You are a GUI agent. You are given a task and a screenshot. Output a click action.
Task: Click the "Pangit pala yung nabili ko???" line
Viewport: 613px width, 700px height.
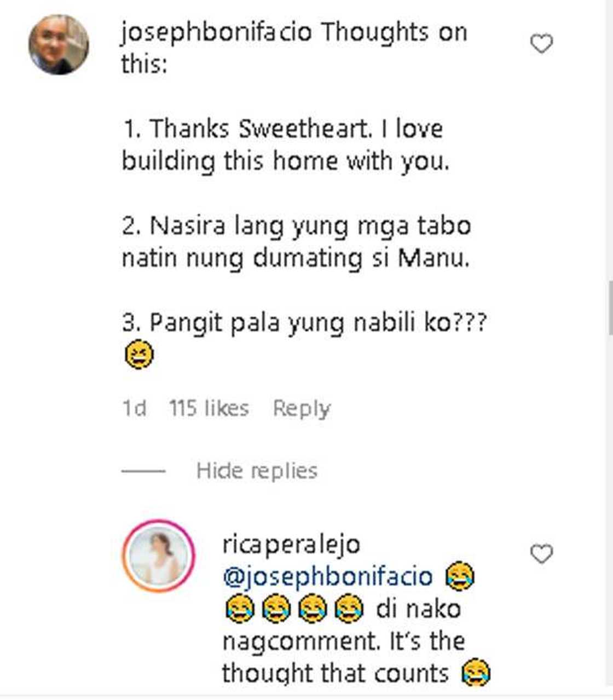point(304,323)
